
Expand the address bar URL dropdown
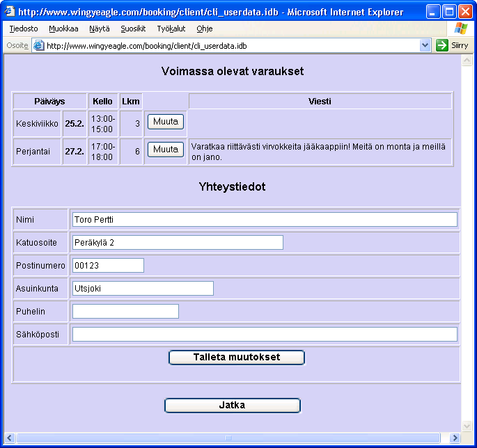425,45
